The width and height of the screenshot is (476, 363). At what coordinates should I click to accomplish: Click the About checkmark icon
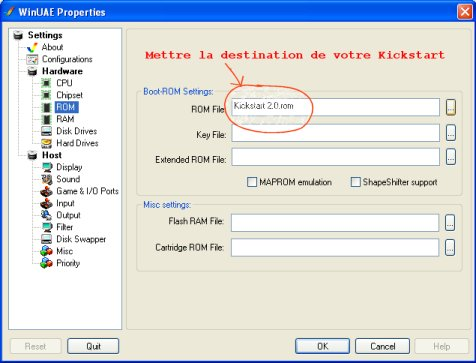[32, 47]
